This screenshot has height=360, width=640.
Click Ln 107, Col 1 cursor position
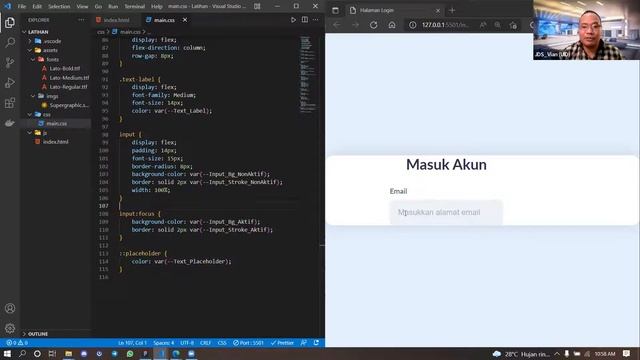(x=133, y=343)
